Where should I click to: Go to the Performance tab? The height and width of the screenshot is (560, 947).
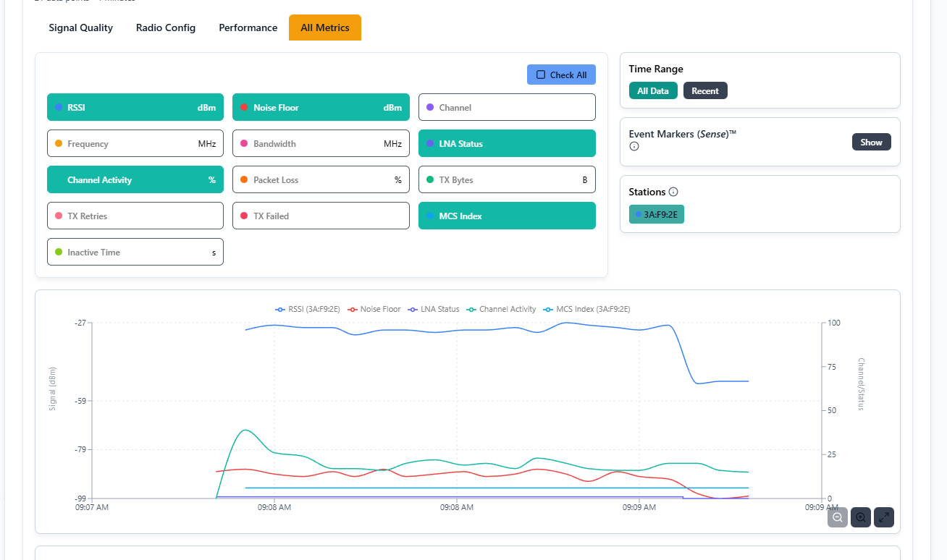point(248,27)
